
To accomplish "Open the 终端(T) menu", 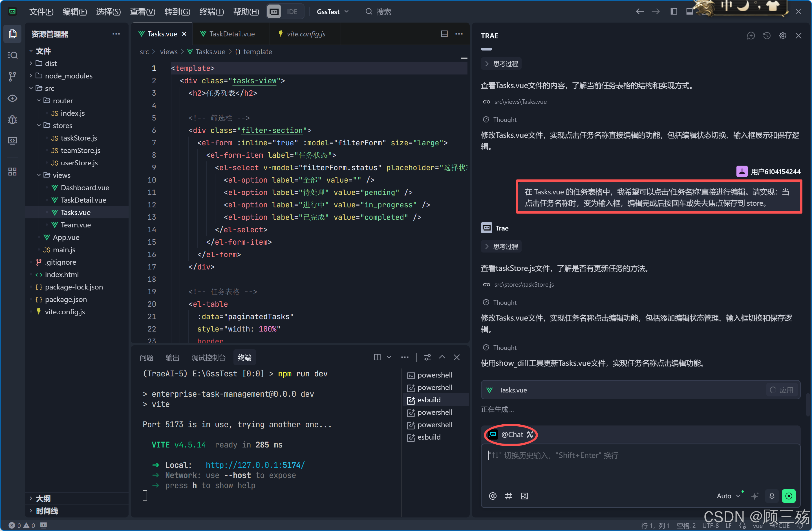I will (211, 12).
